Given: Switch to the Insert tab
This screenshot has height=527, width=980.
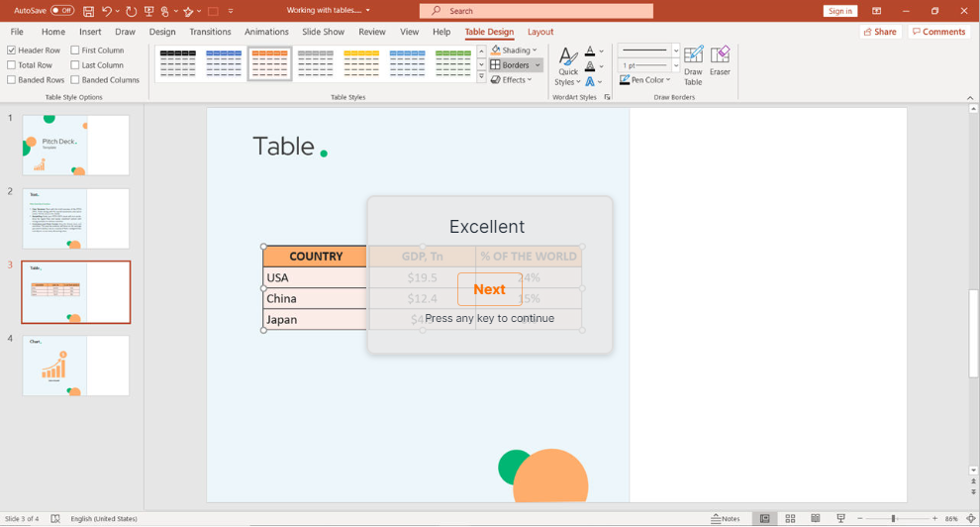Looking at the screenshot, I should [90, 32].
